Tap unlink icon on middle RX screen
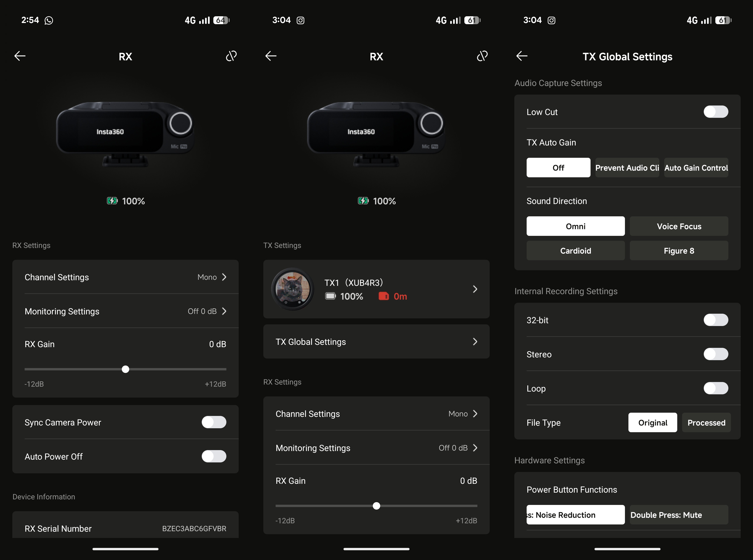The height and width of the screenshot is (560, 753). coord(482,56)
